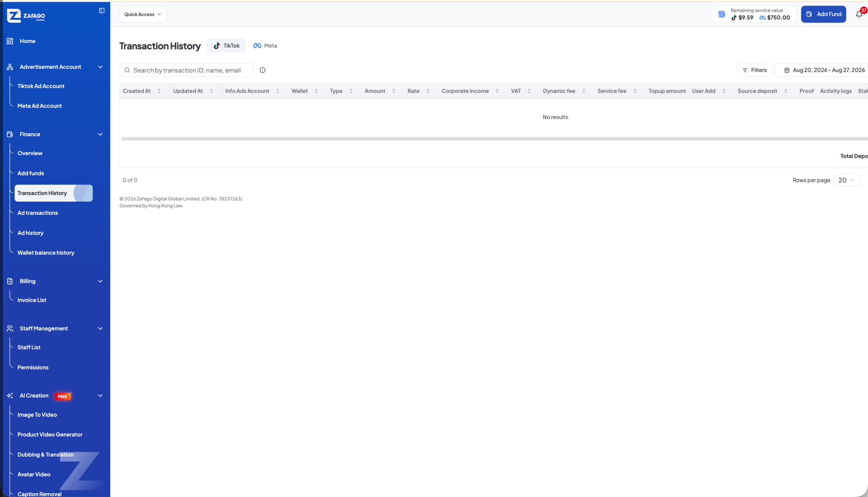Open Ad history page
This screenshot has width=868, height=497.
(30, 233)
